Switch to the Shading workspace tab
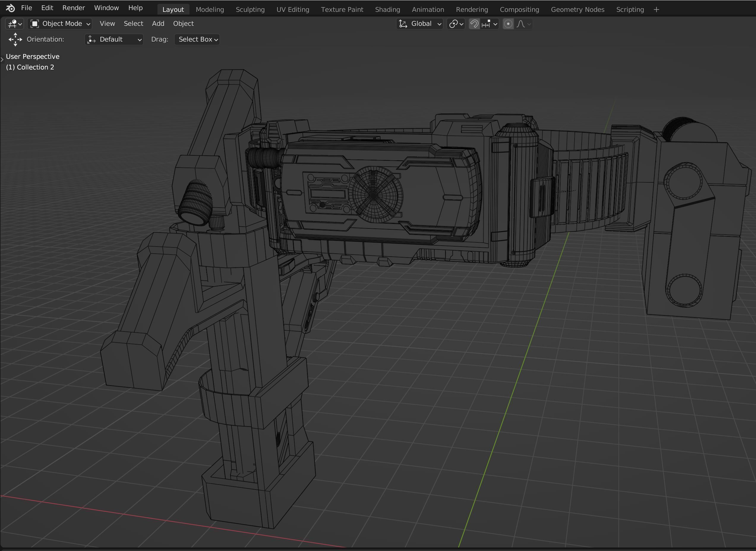The height and width of the screenshot is (551, 756). pos(387,10)
